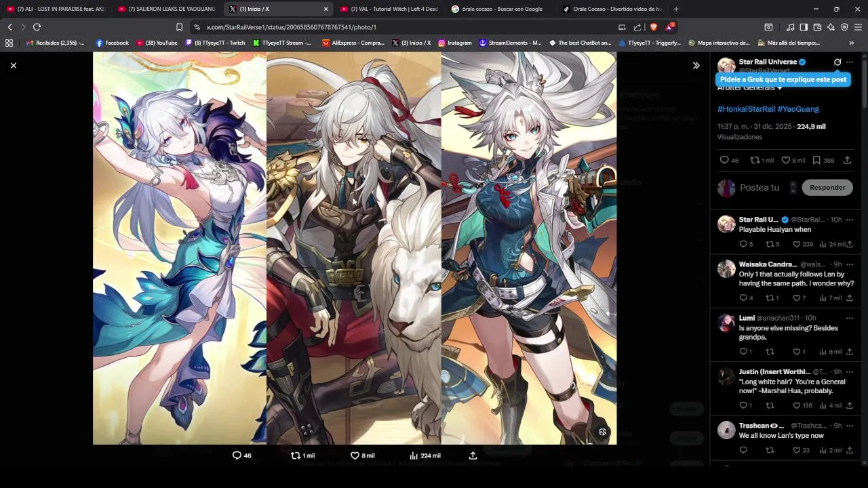Click the reply icon showing 46 in the sidebar
This screenshot has height=488, width=868.
[724, 161]
